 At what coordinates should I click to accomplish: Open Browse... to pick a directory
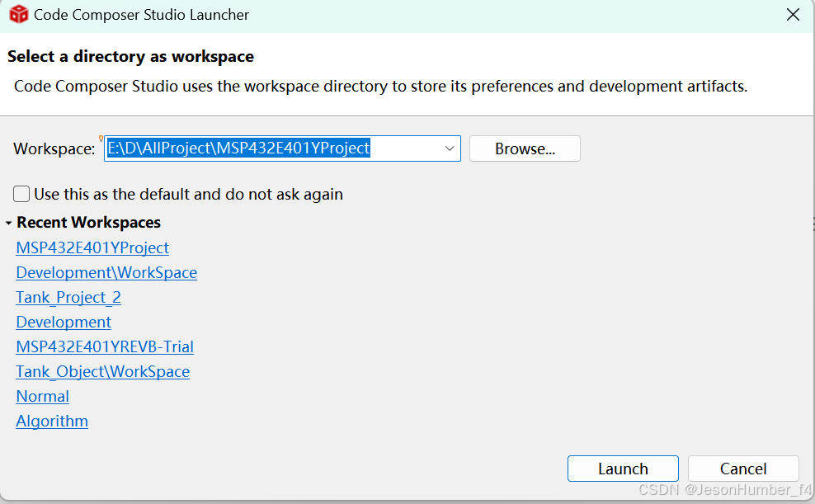[525, 148]
